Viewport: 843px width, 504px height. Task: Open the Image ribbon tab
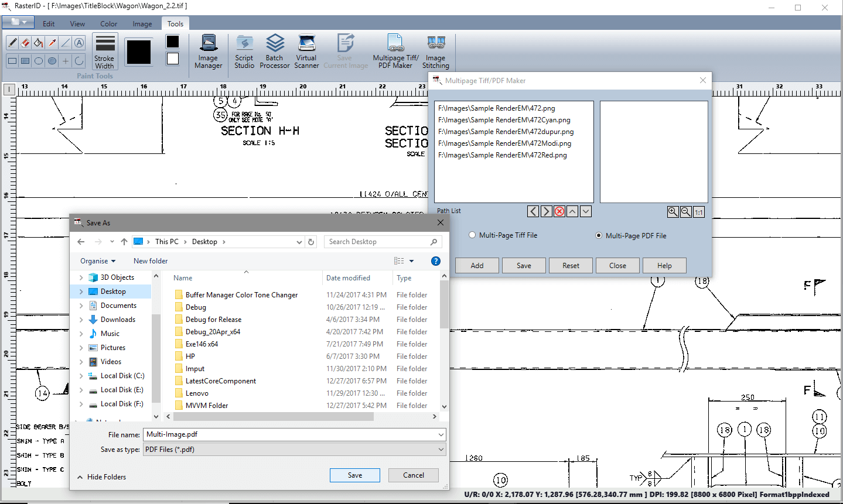tap(142, 24)
